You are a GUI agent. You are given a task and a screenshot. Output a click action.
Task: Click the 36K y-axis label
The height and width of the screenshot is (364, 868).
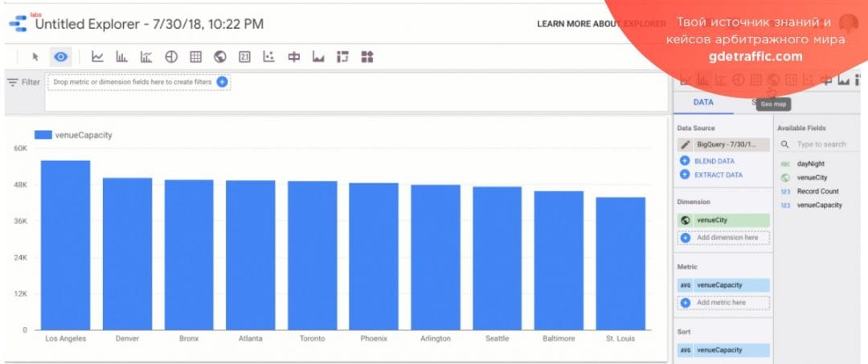click(20, 221)
